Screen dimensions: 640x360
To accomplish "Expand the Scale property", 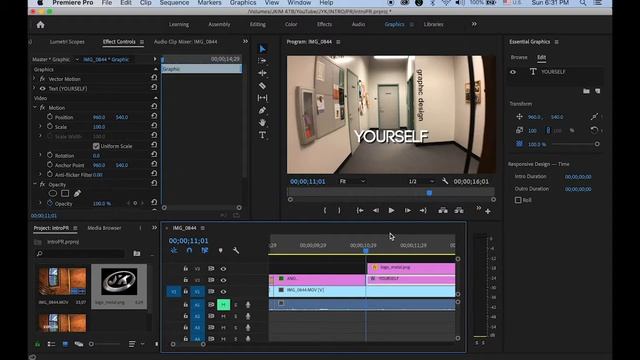I will click(x=40, y=127).
